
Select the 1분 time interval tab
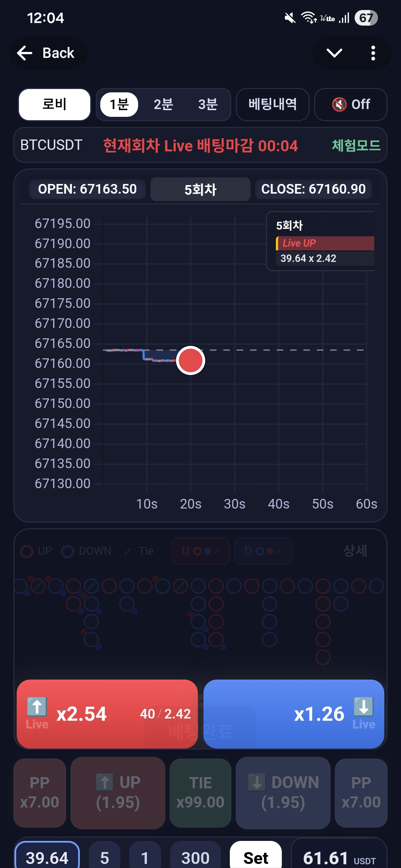click(119, 105)
